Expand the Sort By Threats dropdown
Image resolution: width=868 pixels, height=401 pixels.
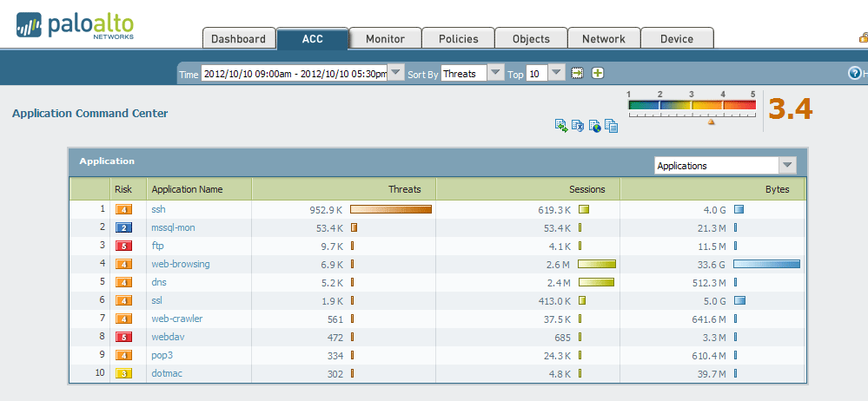click(x=495, y=74)
